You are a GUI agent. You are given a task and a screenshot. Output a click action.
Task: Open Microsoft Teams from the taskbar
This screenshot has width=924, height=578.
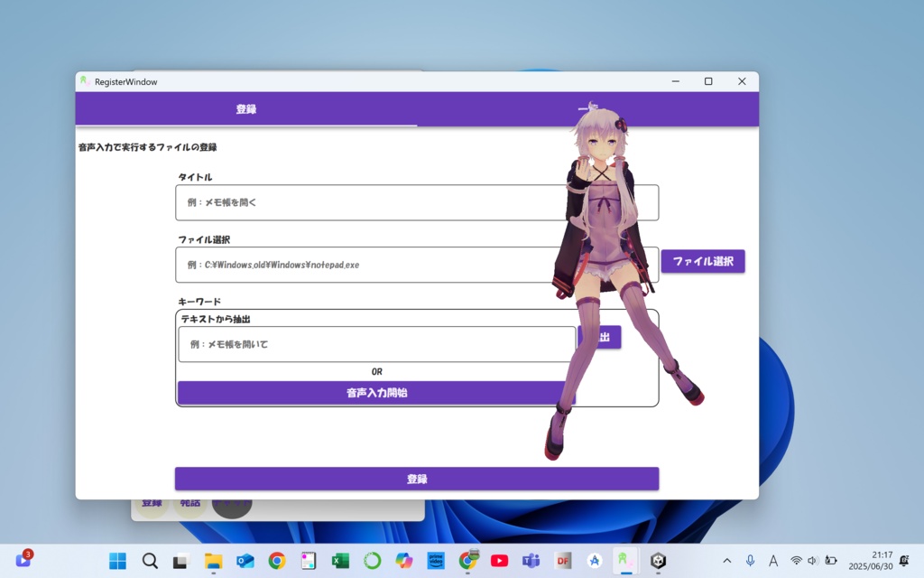tap(531, 560)
